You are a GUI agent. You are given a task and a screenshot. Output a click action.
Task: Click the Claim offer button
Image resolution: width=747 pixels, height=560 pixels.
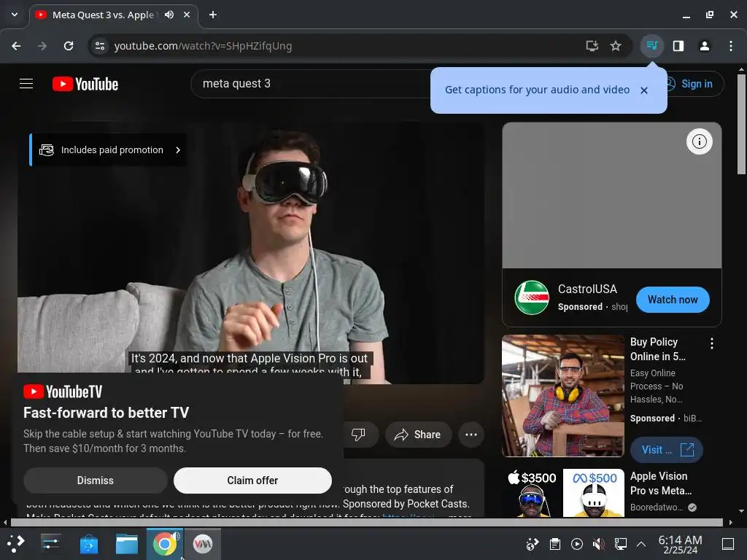252,481
